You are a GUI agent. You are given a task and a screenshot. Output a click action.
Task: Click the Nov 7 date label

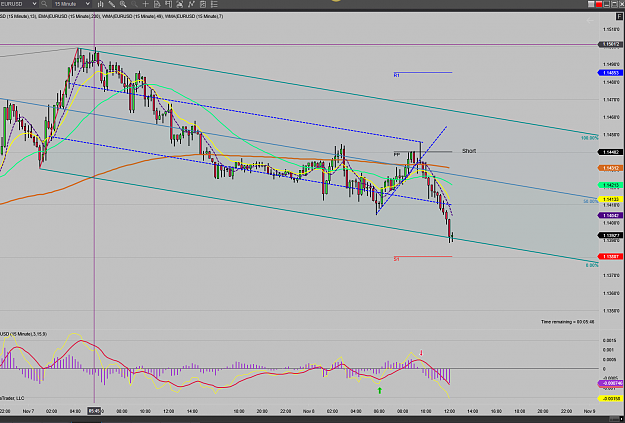click(x=28, y=411)
